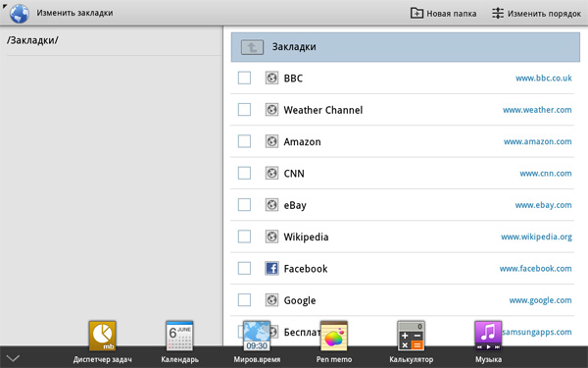
Task: Select the eBay bookmark entry
Action: 402,205
